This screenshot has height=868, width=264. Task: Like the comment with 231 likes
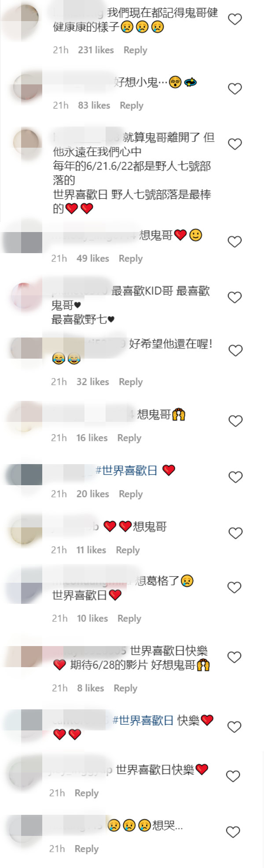(x=235, y=19)
